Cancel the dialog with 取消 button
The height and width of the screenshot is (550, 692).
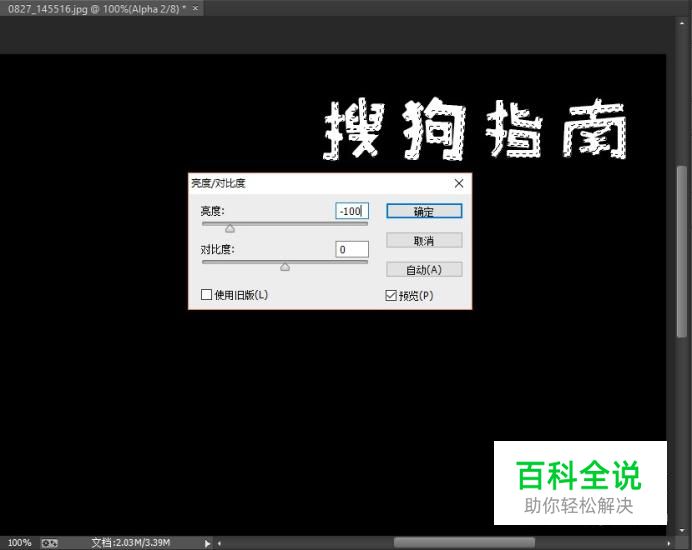(x=424, y=241)
